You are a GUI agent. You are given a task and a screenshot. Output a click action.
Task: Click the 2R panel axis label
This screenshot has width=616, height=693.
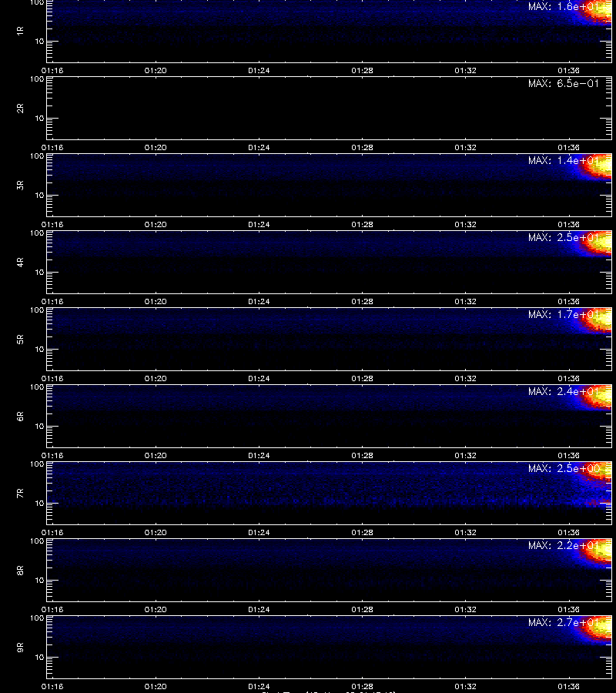(20, 109)
